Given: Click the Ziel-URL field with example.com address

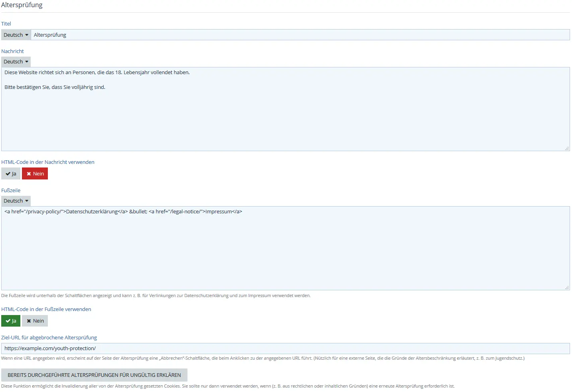Looking at the screenshot, I should click(285, 349).
